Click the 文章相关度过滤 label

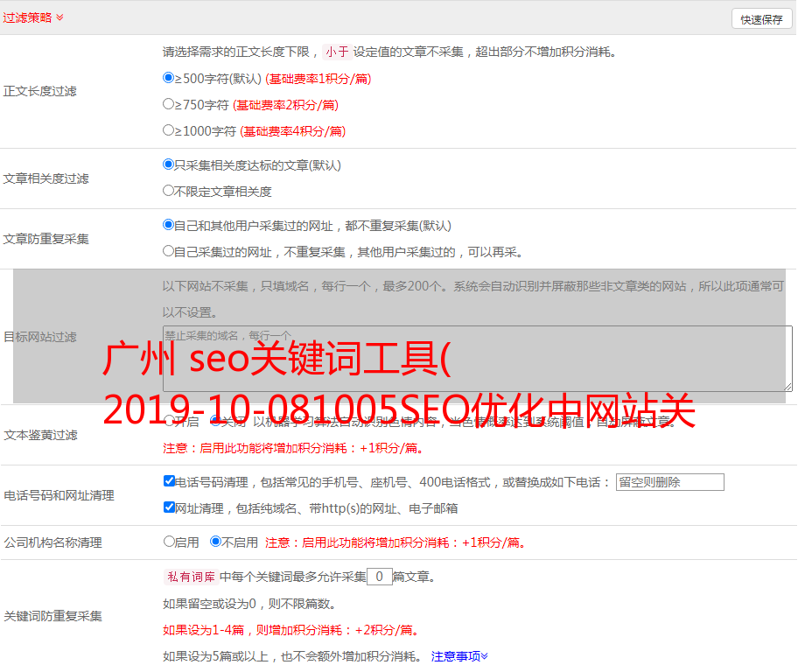45,178
